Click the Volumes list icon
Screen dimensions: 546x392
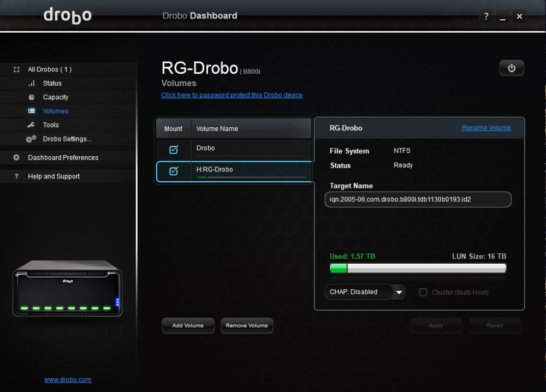(x=32, y=111)
